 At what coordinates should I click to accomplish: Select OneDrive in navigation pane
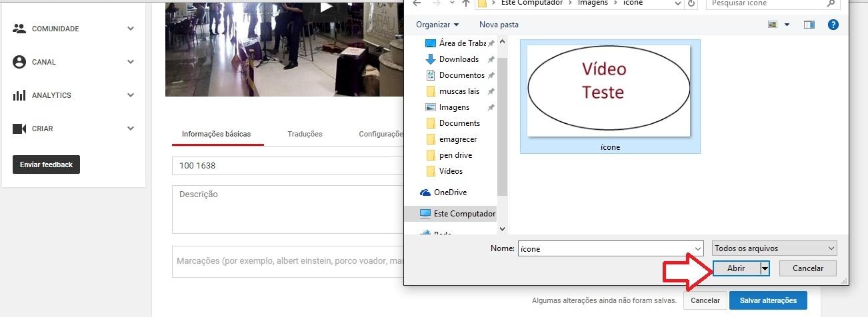pyautogui.click(x=451, y=192)
